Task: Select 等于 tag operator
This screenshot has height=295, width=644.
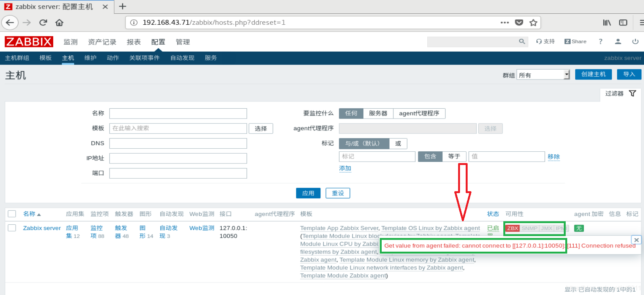Action: tap(454, 157)
